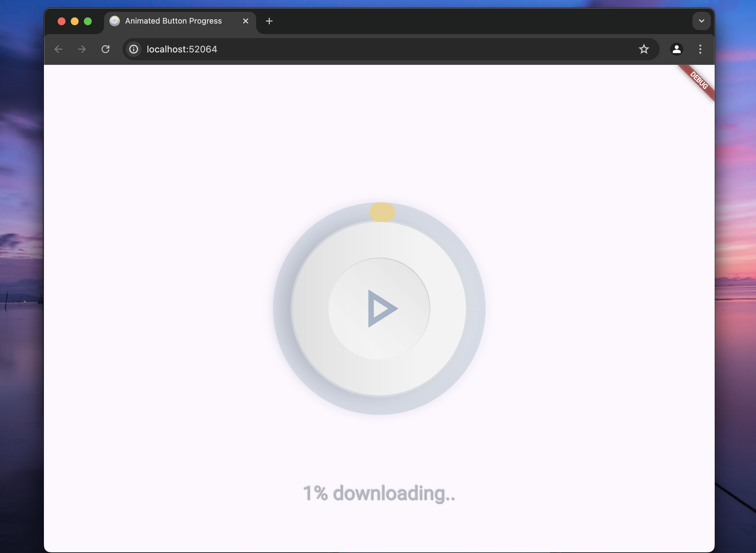
Task: Click the forward navigation arrow
Action: click(x=82, y=49)
